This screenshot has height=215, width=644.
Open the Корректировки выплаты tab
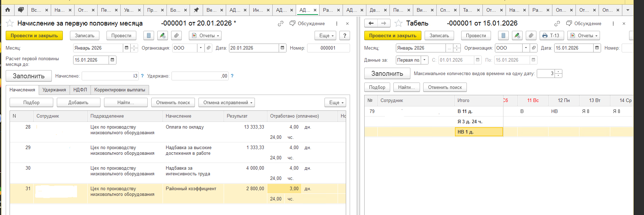coord(120,90)
